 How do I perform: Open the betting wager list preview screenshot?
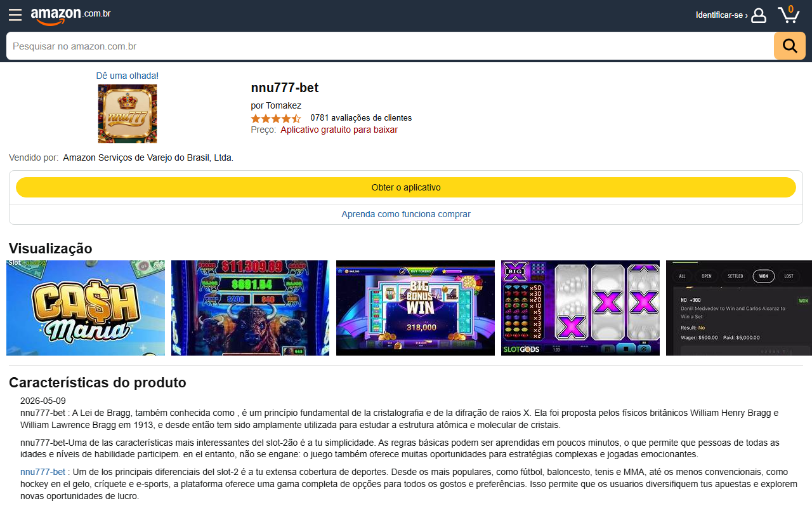[739, 308]
